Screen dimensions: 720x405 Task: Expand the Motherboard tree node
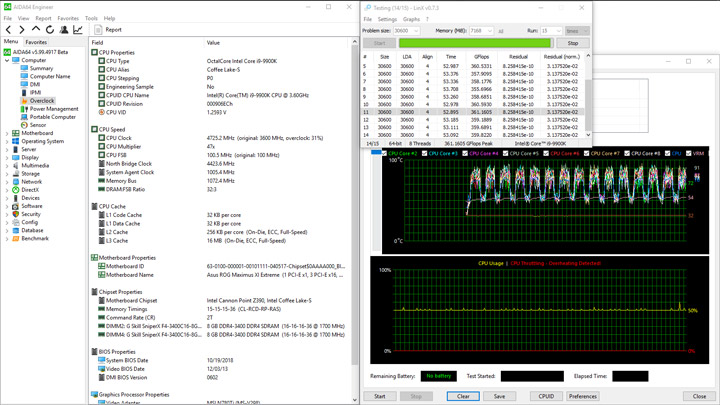coord(7,133)
